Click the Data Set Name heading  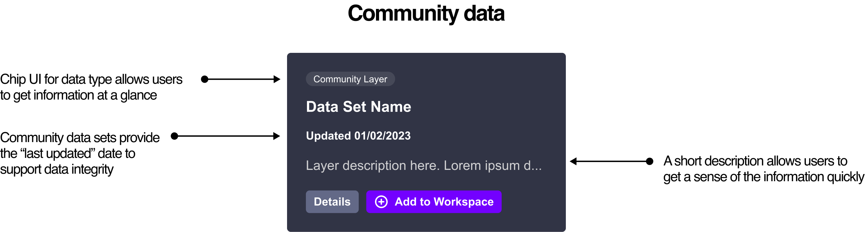coord(358,107)
